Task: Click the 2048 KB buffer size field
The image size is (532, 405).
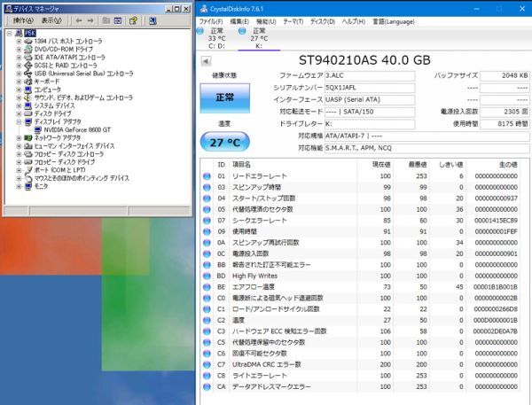Action: pos(505,75)
